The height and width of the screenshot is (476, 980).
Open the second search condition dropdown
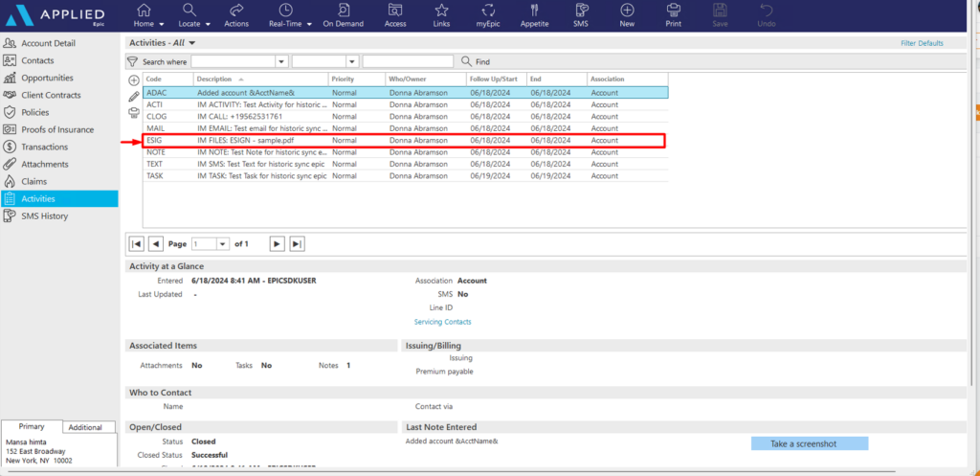352,61
